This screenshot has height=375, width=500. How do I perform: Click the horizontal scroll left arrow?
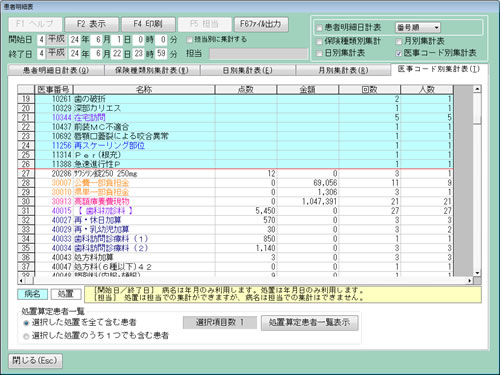(x=21, y=281)
